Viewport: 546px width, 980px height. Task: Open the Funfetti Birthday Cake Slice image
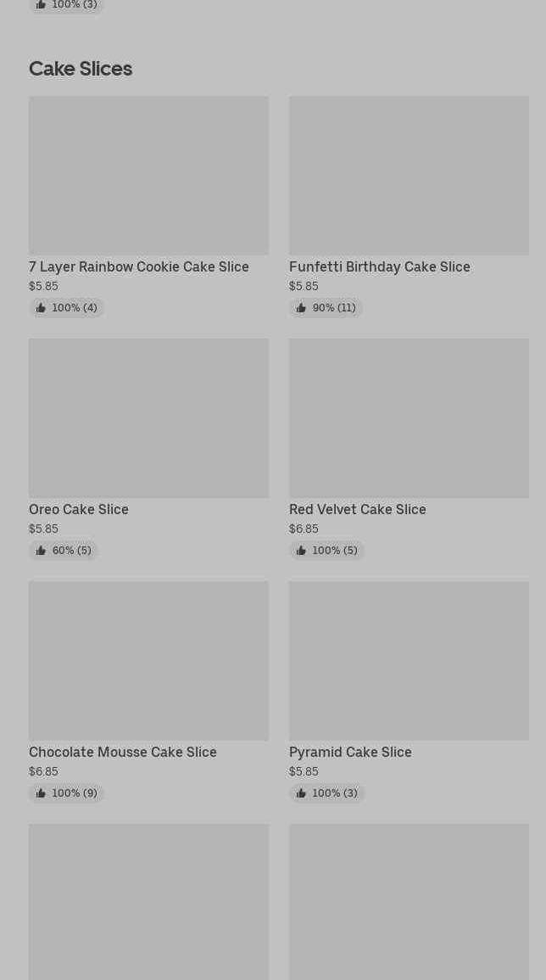[409, 176]
